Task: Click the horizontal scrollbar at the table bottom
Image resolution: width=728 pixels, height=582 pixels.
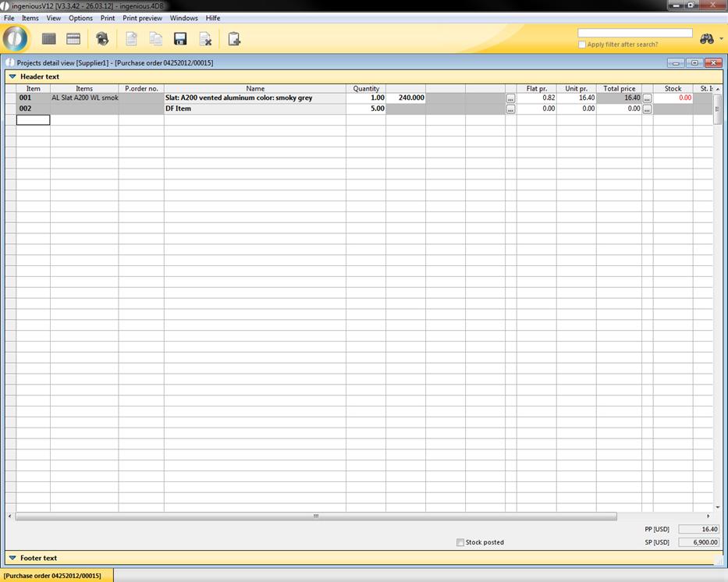Action: point(316,516)
